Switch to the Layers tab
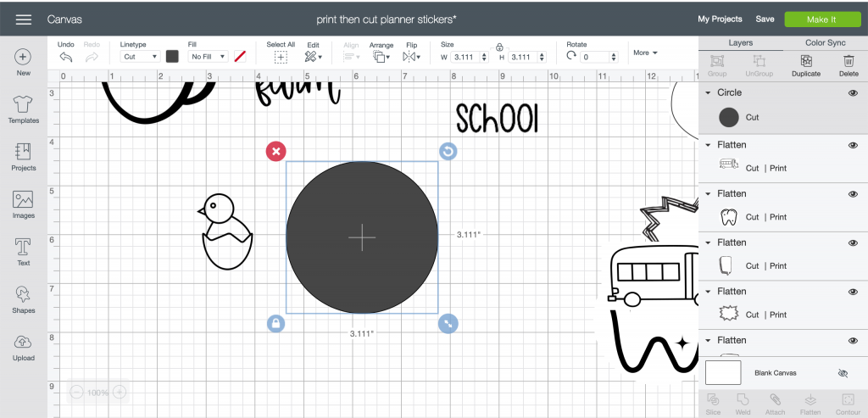The width and height of the screenshot is (868, 418). tap(741, 42)
